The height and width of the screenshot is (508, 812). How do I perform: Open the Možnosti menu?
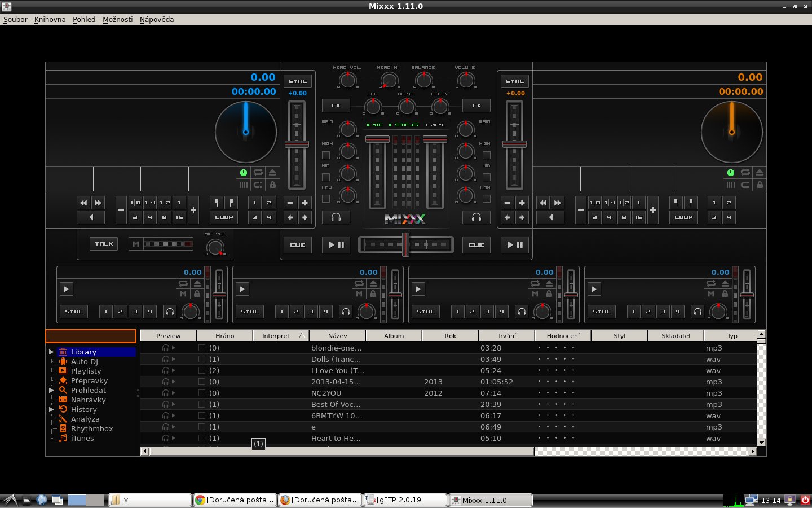[x=117, y=19]
